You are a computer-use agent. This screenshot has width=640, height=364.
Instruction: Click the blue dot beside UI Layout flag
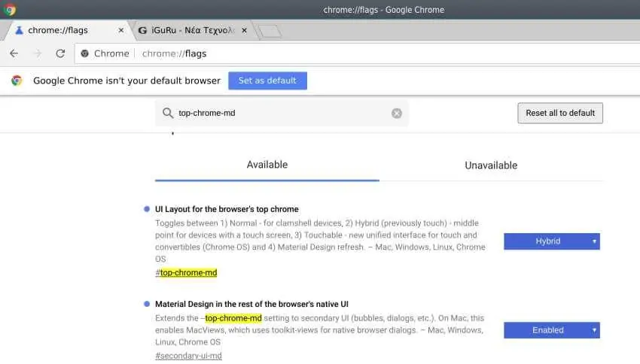tap(147, 209)
